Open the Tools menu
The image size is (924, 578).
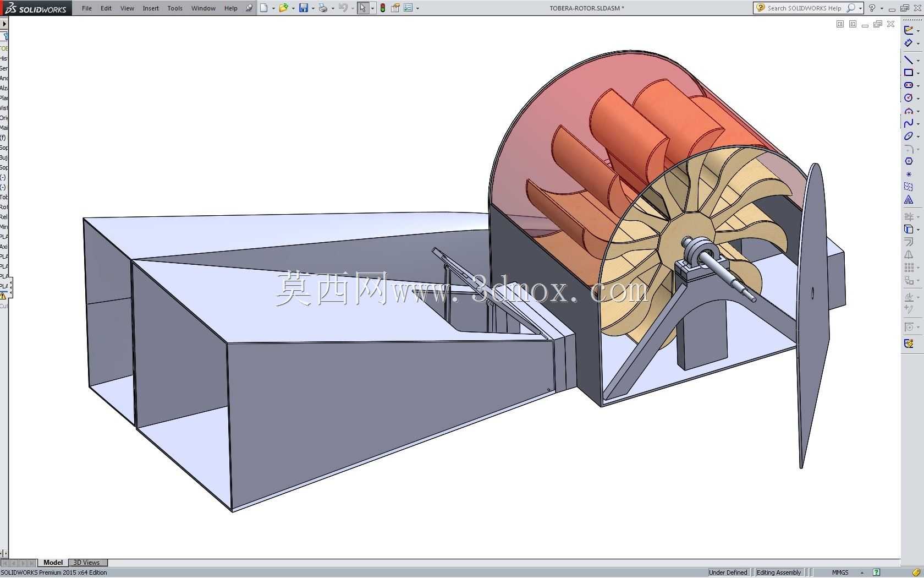175,8
